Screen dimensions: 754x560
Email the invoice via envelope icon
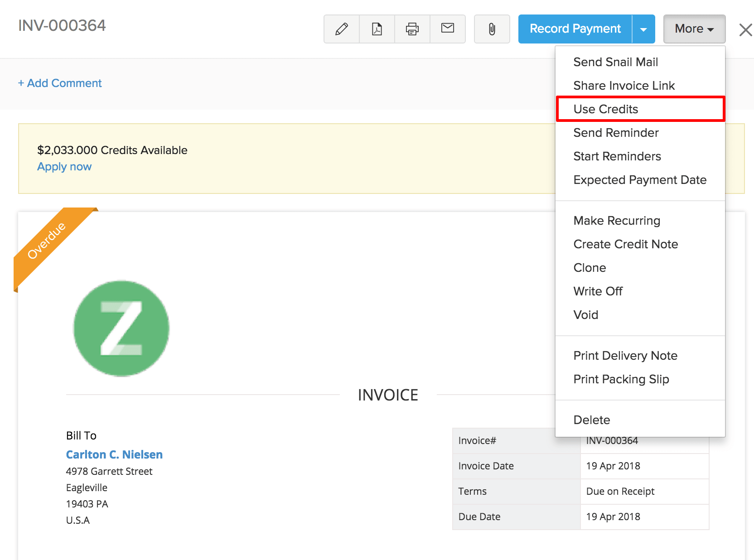click(x=448, y=29)
